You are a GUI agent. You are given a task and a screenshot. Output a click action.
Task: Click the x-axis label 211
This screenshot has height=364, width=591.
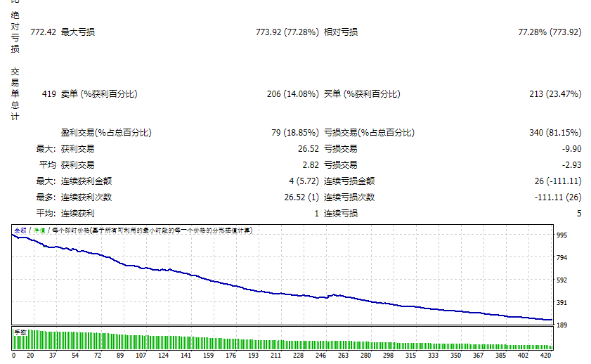click(275, 356)
